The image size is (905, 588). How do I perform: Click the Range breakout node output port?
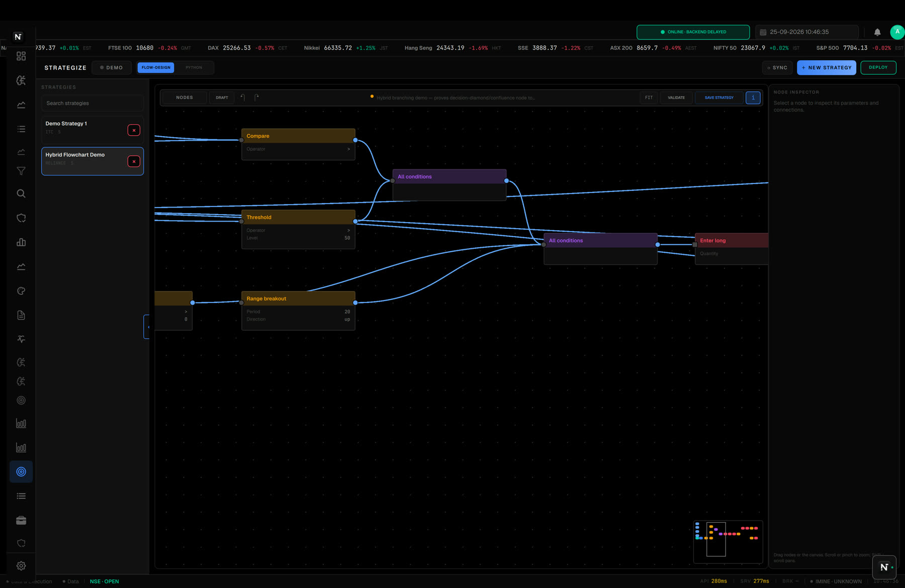(x=355, y=303)
